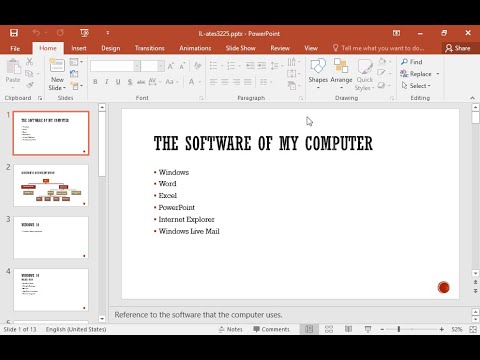Click Convert to SmartArt icon

[293, 86]
